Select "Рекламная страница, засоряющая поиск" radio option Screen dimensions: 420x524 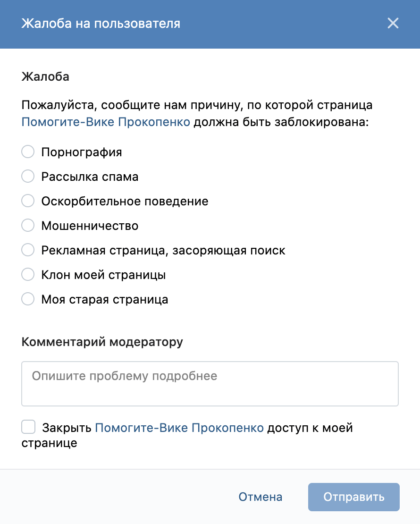click(28, 250)
